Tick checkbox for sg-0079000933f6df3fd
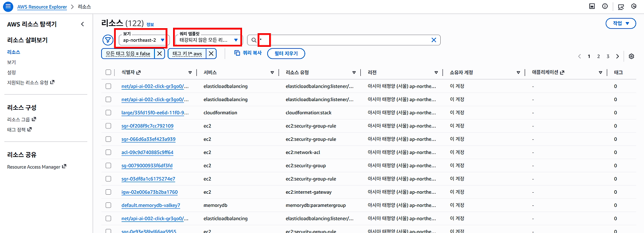Viewport: 644px width, 233px height. click(109, 166)
